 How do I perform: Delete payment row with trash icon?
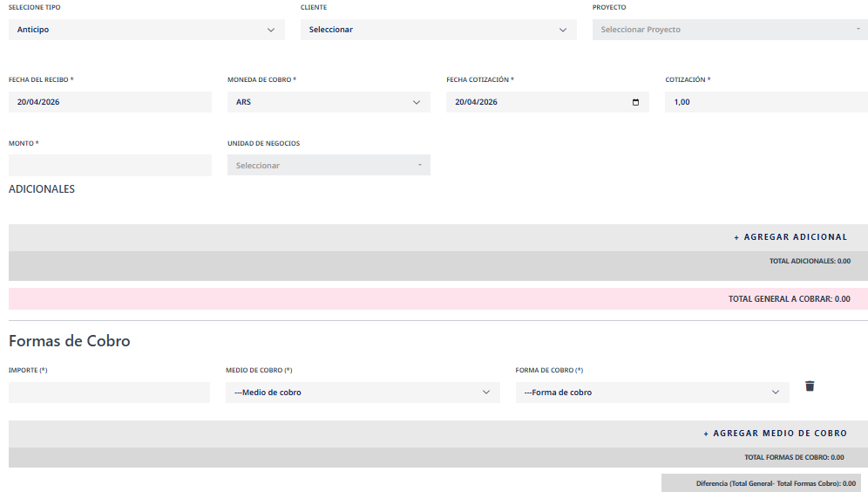point(810,386)
